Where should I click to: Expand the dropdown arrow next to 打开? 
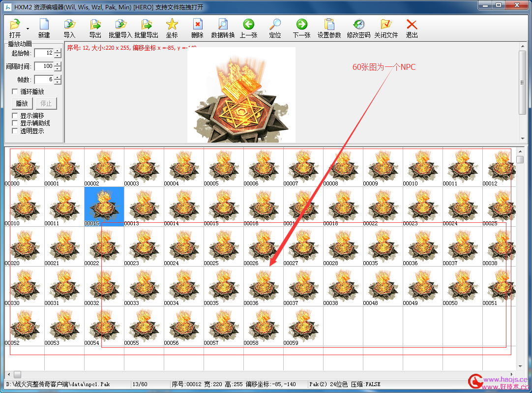point(28,29)
